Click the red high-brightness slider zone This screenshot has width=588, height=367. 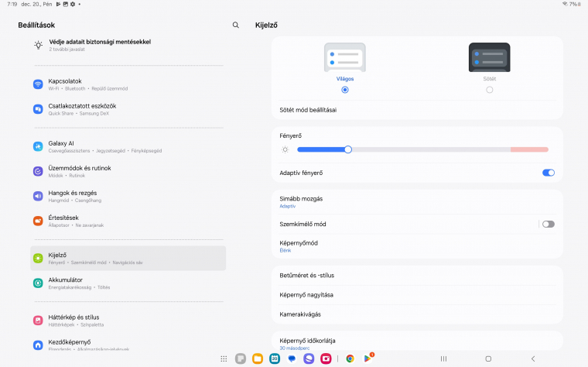click(x=529, y=149)
